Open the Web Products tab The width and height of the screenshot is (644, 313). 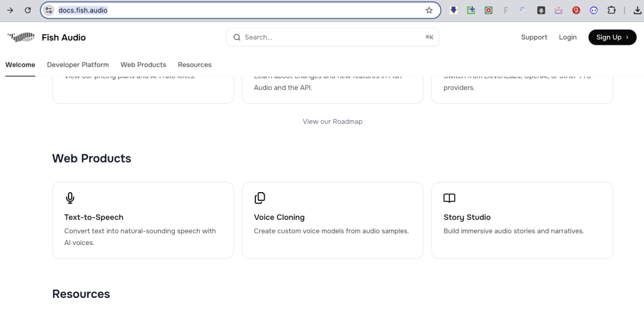pos(143,65)
